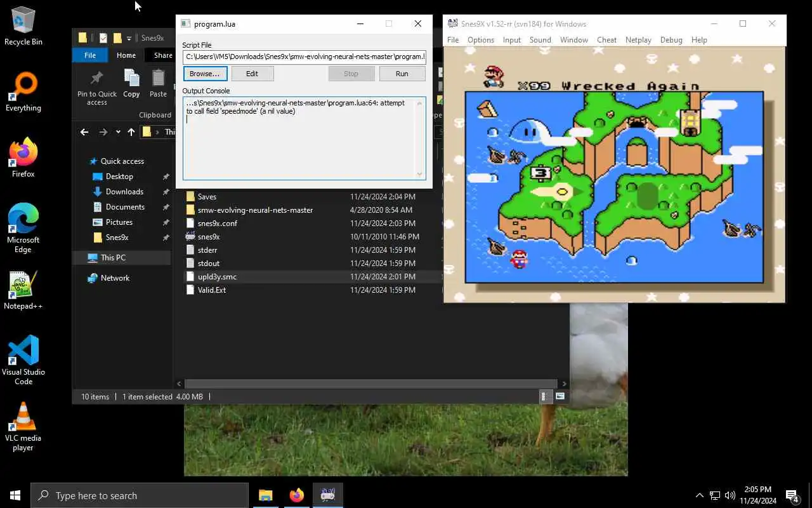This screenshot has height=508, width=812.
Task: Select Quick access in navigation pane
Action: (x=122, y=161)
